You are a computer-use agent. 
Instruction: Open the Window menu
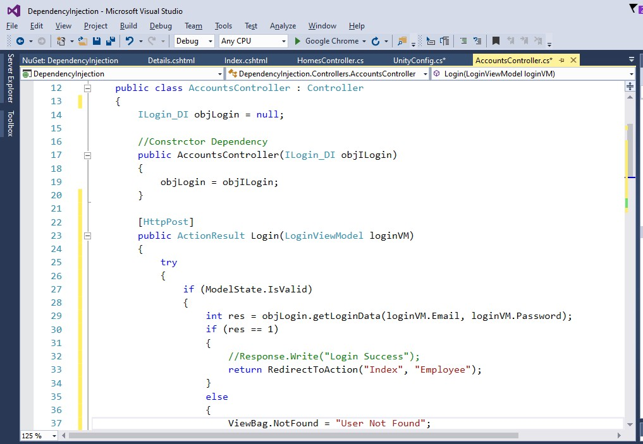coord(322,26)
